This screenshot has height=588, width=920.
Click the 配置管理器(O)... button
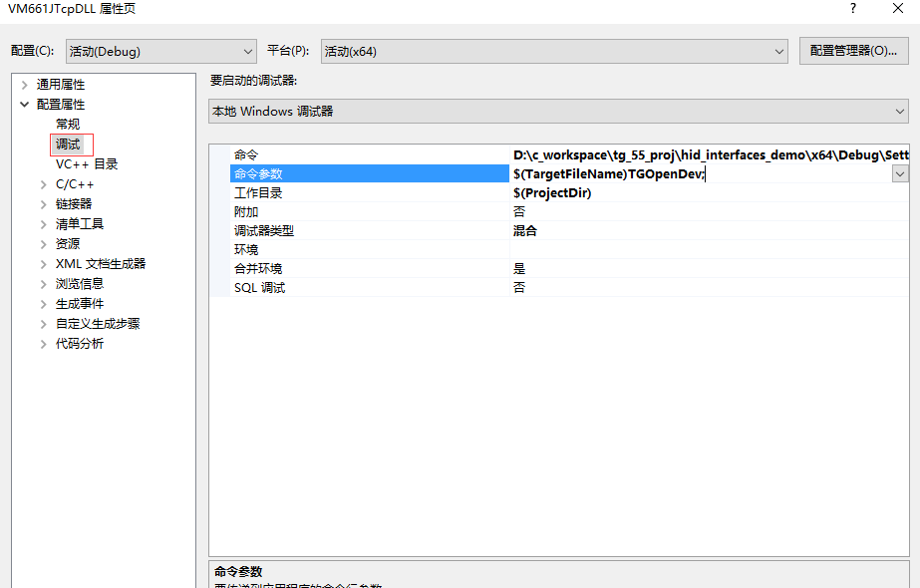853,51
